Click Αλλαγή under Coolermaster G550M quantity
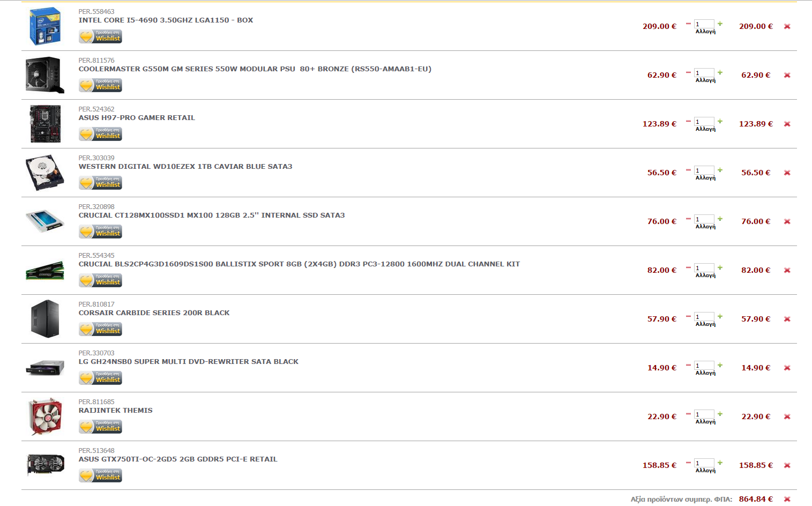812x506 pixels. (705, 80)
